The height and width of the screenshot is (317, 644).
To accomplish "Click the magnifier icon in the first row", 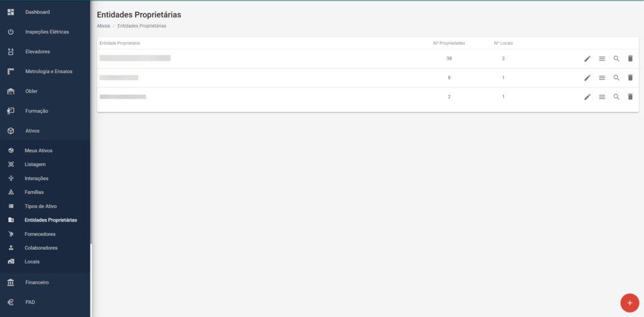I will click(616, 58).
